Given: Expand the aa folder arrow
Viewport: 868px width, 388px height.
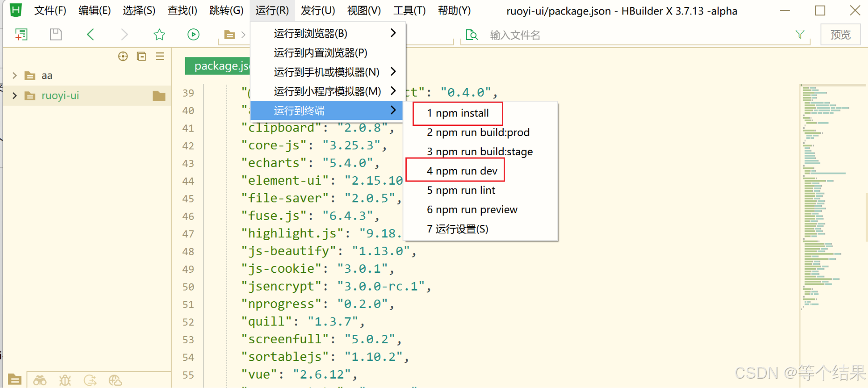Looking at the screenshot, I should click(14, 76).
